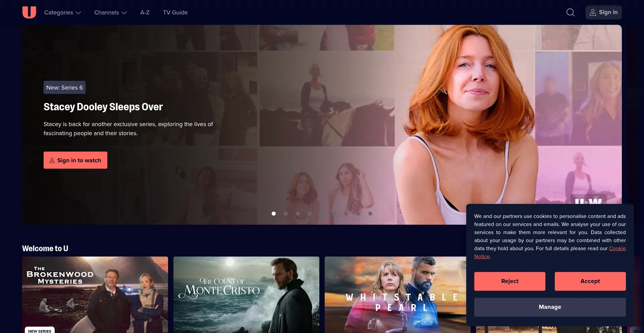Select the seventh carousel dot
Image resolution: width=644 pixels, height=333 pixels.
click(346, 214)
